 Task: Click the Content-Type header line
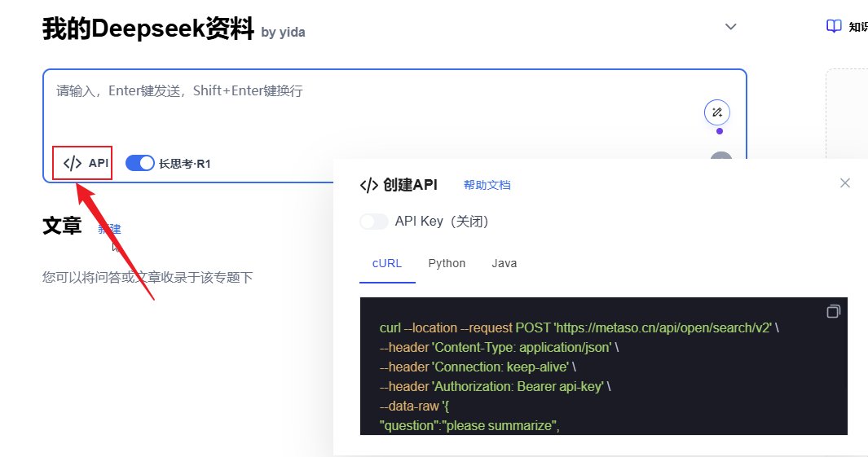pos(500,348)
